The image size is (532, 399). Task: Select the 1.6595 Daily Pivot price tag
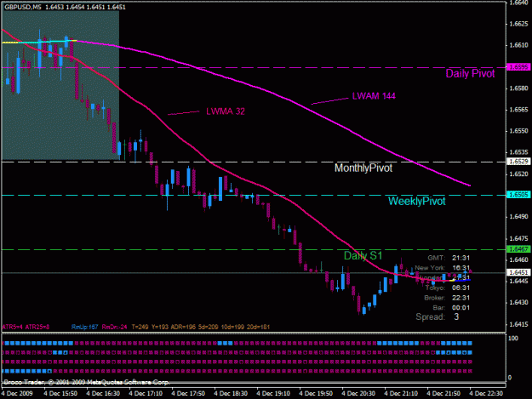(518, 67)
